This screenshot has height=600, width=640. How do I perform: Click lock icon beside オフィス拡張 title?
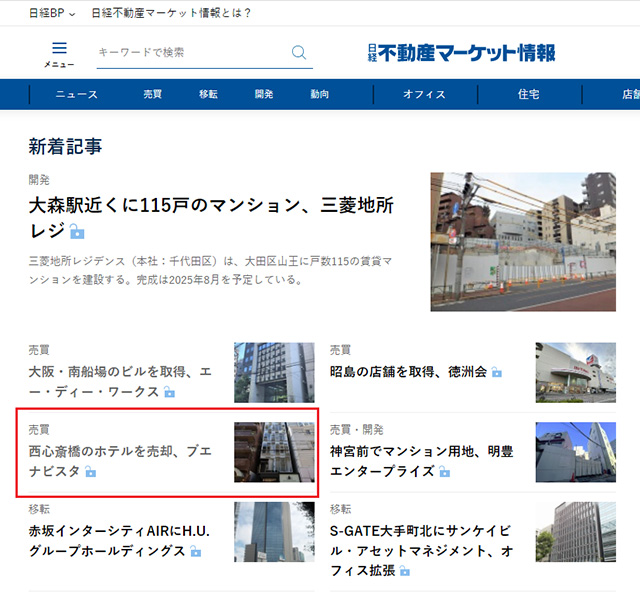tap(404, 571)
